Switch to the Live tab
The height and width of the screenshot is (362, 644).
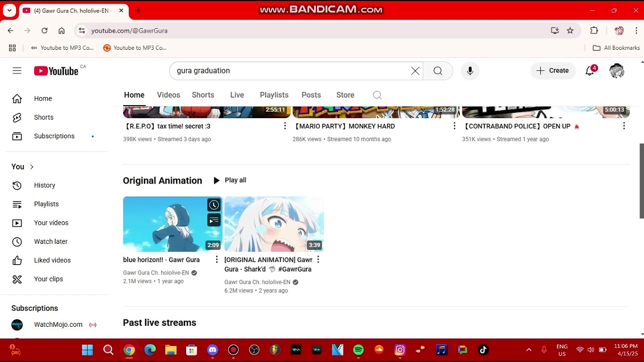[x=237, y=95]
